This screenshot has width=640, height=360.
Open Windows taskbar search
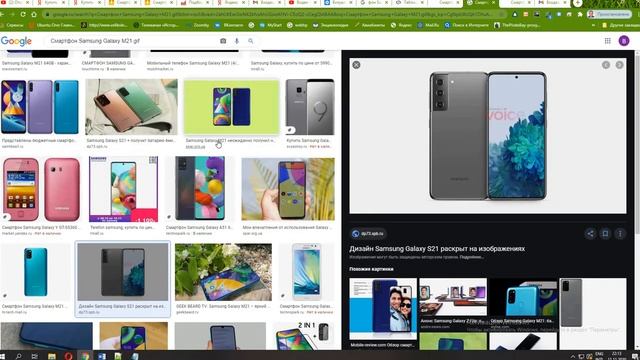tap(18, 356)
